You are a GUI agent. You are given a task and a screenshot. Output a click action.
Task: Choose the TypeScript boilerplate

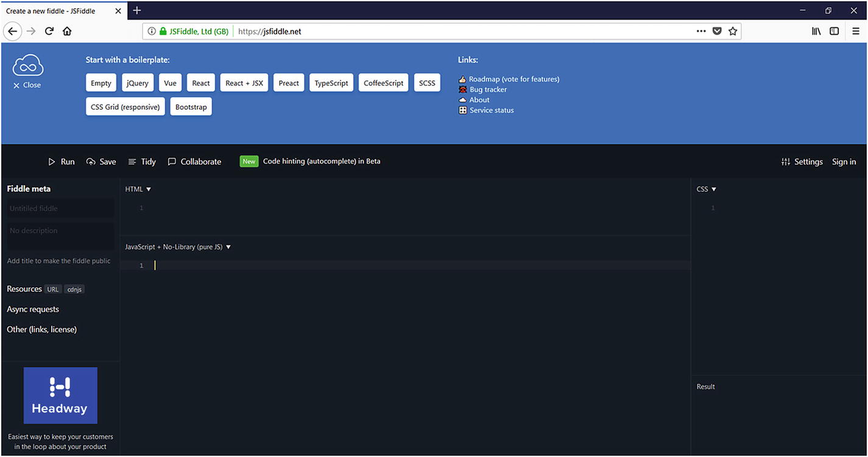pyautogui.click(x=331, y=83)
